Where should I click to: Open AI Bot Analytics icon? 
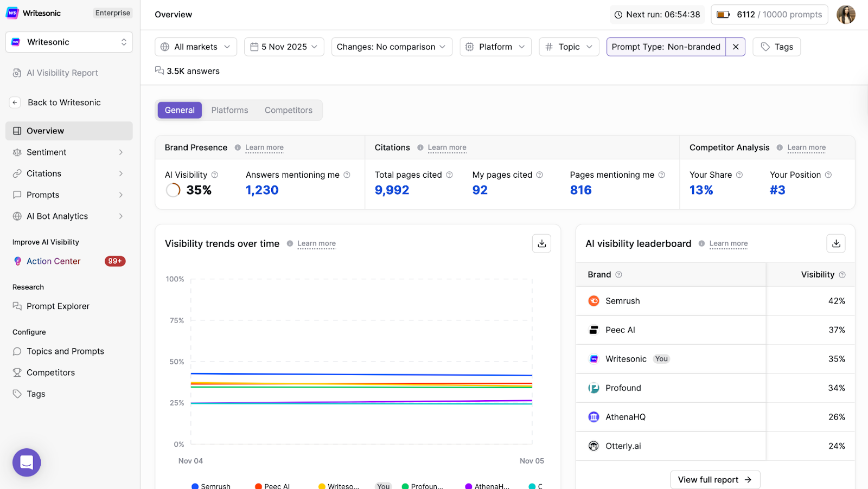[x=17, y=216]
